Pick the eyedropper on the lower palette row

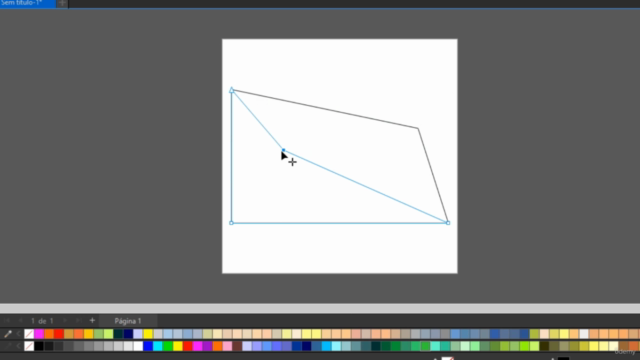click(8, 346)
